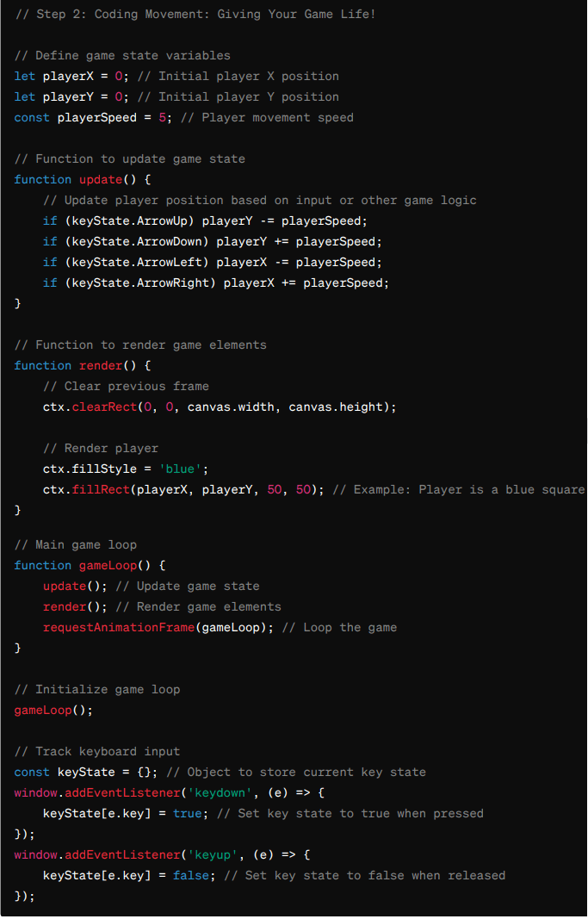588x919 pixels.
Task: Click the requestAnimationFrame call
Action: [158, 627]
